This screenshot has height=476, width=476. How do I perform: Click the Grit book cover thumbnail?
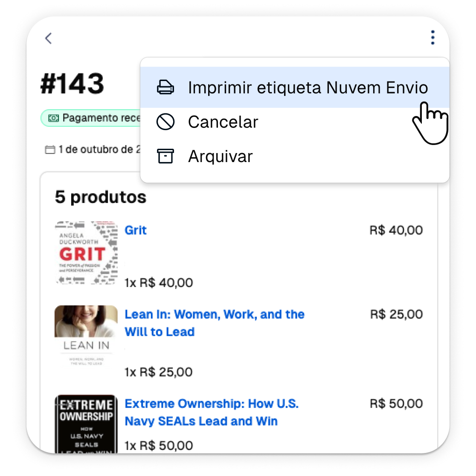(x=86, y=253)
